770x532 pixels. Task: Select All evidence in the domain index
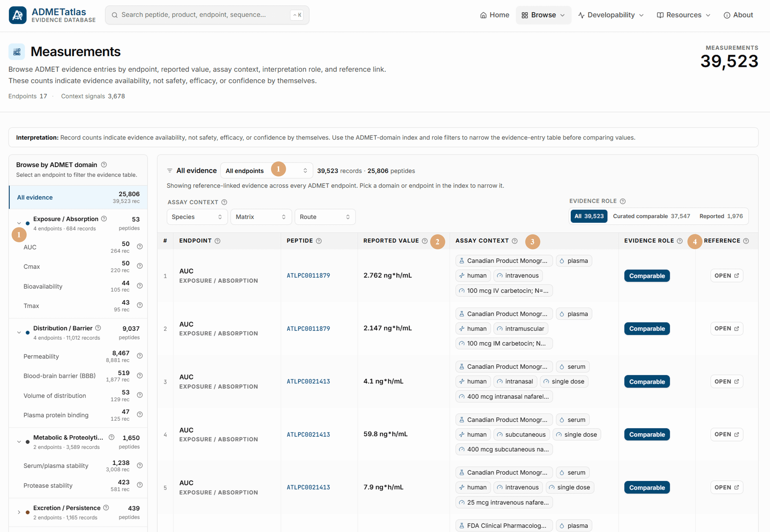coord(78,197)
